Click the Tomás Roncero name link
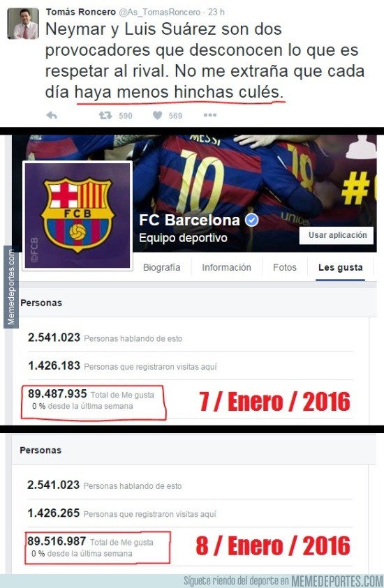Image resolution: width=384 pixels, height=588 pixels. point(81,12)
